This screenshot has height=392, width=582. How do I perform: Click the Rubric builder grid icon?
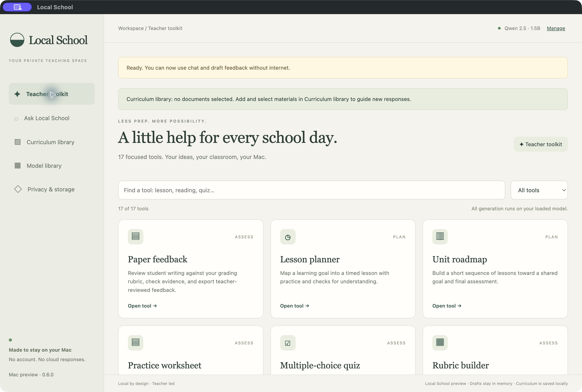coord(440,342)
